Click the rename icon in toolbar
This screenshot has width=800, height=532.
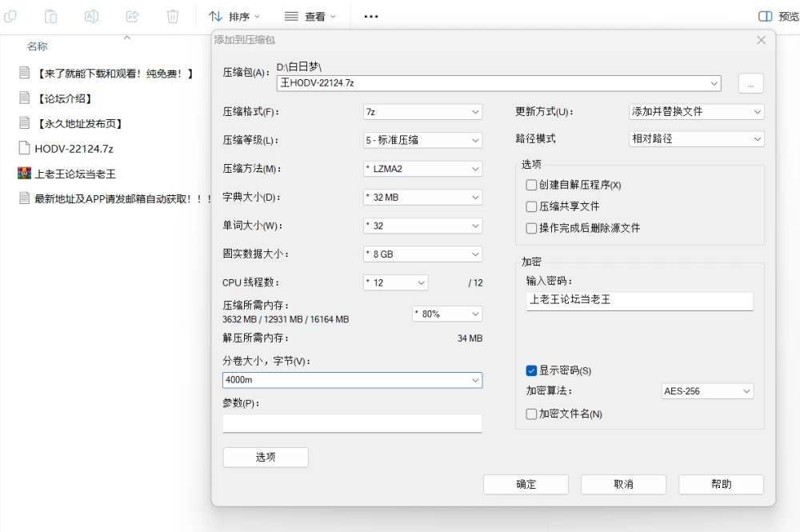(x=91, y=16)
